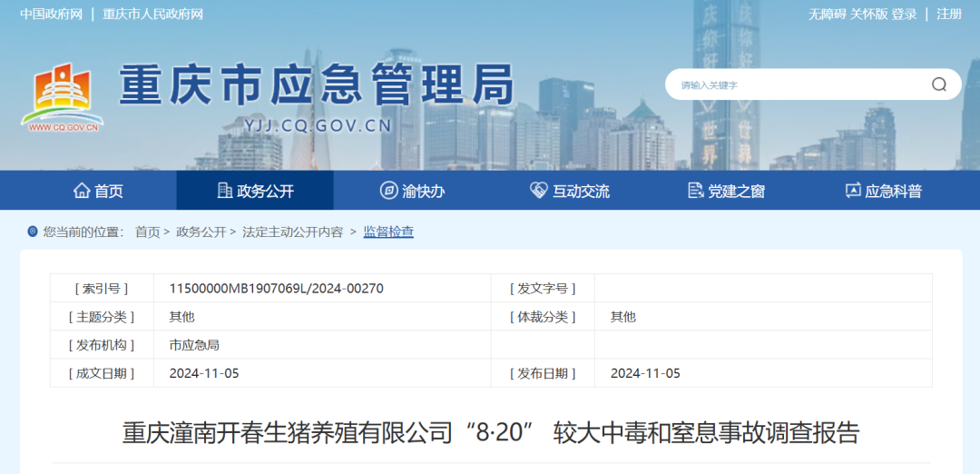Click the 互动交流 handshake icon
The width and height of the screenshot is (980, 474).
(539, 191)
